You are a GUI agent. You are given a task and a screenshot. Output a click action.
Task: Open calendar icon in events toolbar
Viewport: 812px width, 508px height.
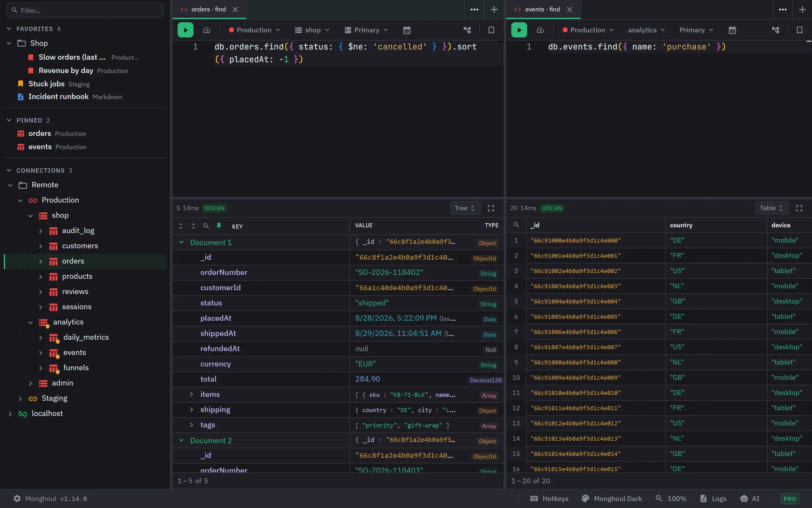[x=732, y=30]
